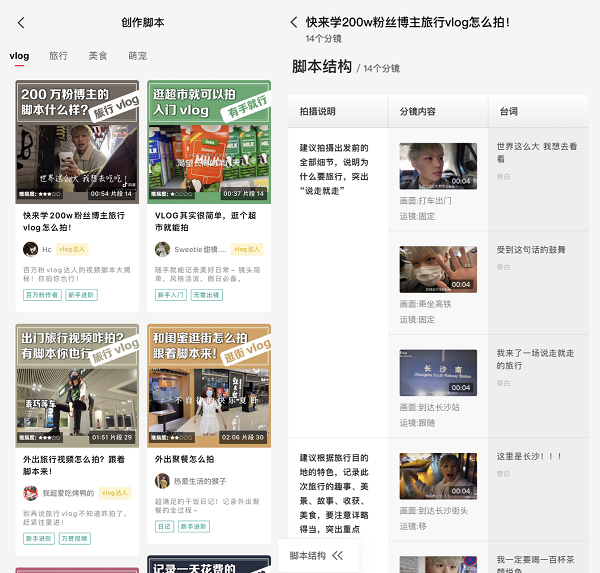
Task: Open the title 外出旅行视频怎么拍？跟着脚本来
Action: [74, 465]
